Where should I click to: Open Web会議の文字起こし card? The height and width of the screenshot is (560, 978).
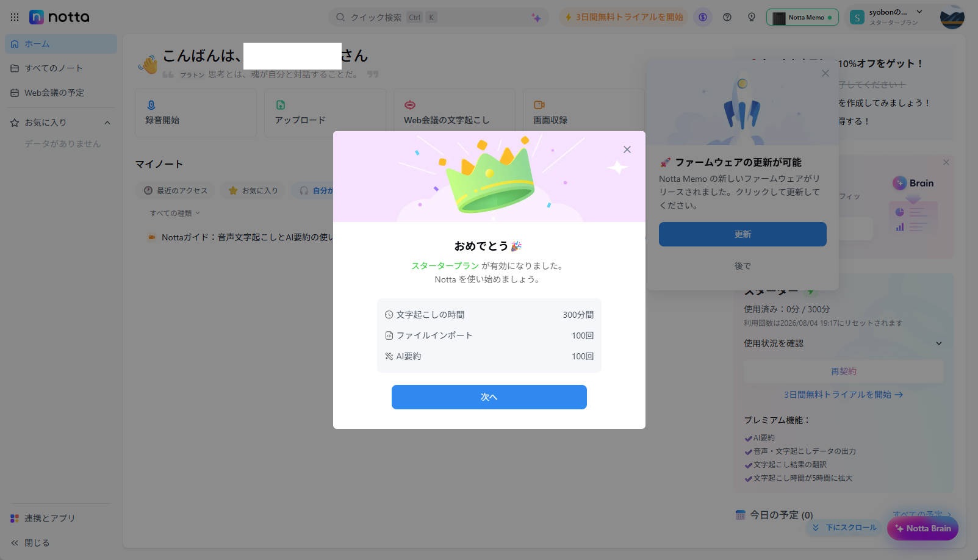[455, 113]
